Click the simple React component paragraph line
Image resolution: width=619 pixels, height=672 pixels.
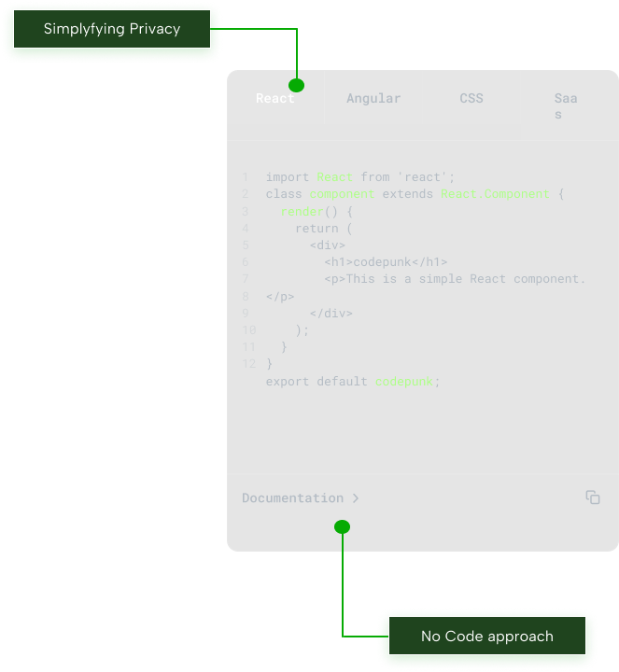455,279
